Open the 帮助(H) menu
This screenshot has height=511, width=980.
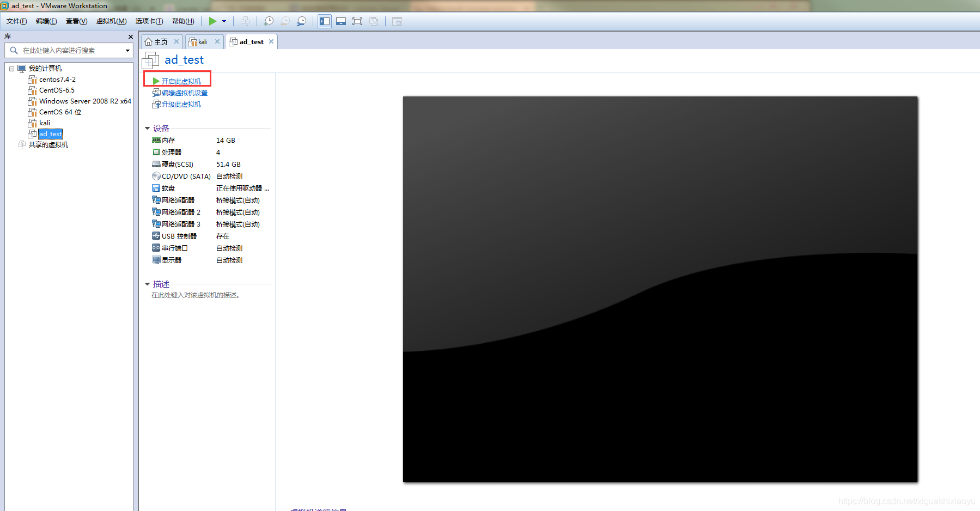click(183, 21)
